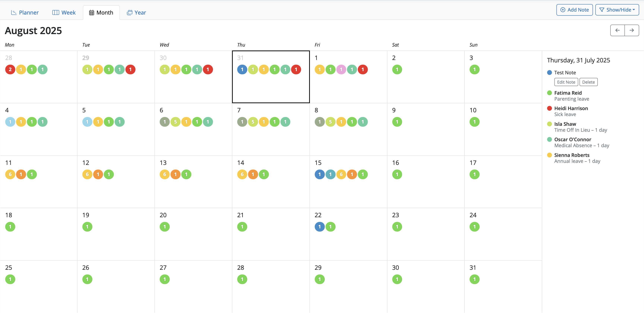Click the Add Note button
The width and height of the screenshot is (644, 313).
tap(574, 10)
